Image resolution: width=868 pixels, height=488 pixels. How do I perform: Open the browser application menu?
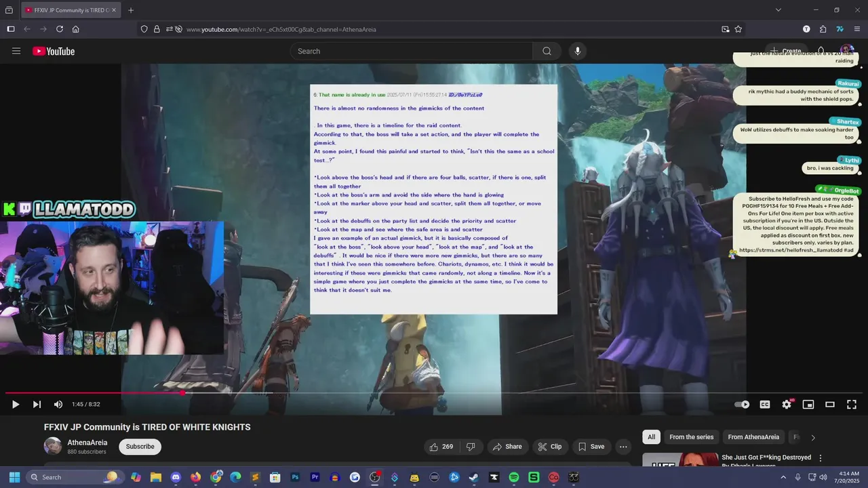tap(857, 29)
